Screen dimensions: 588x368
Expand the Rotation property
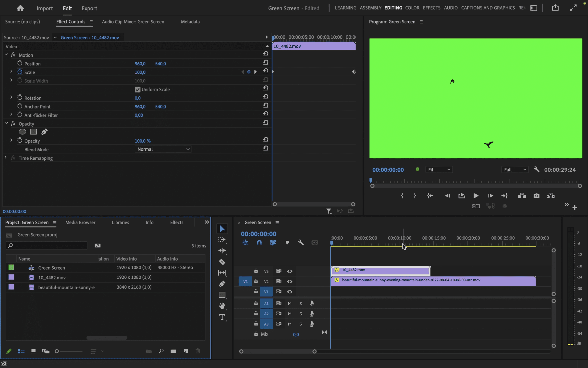(11, 97)
